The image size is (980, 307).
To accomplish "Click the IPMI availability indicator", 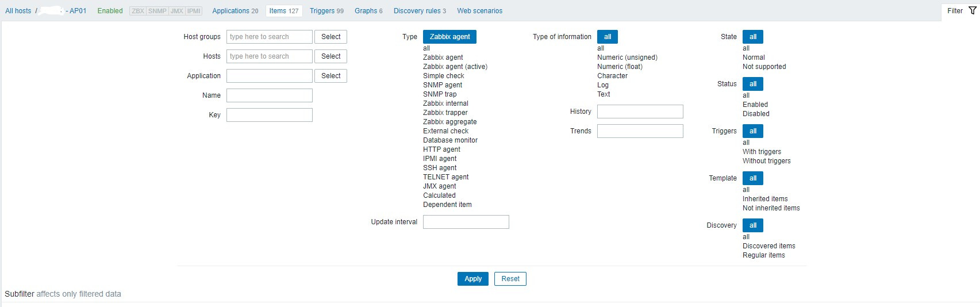I will coord(194,11).
